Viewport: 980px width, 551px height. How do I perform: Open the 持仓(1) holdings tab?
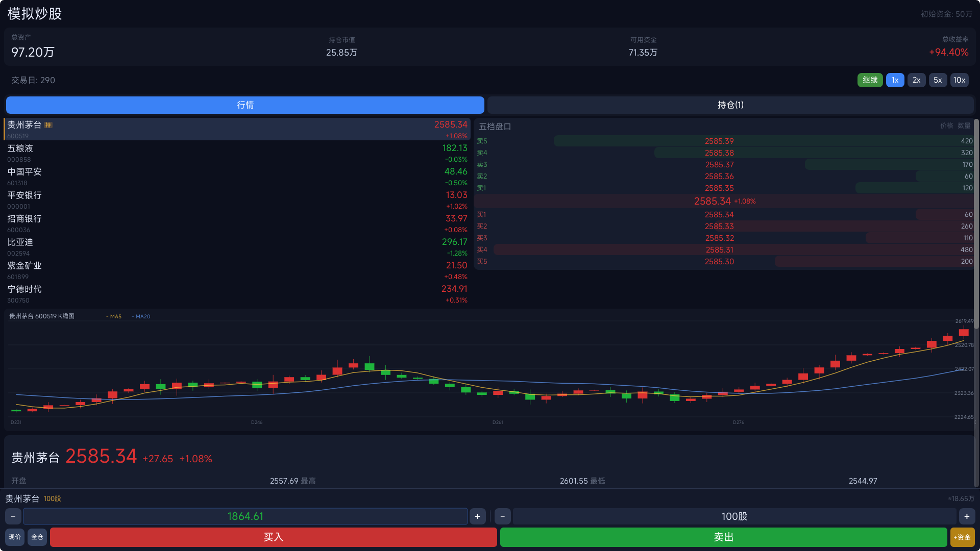point(730,105)
